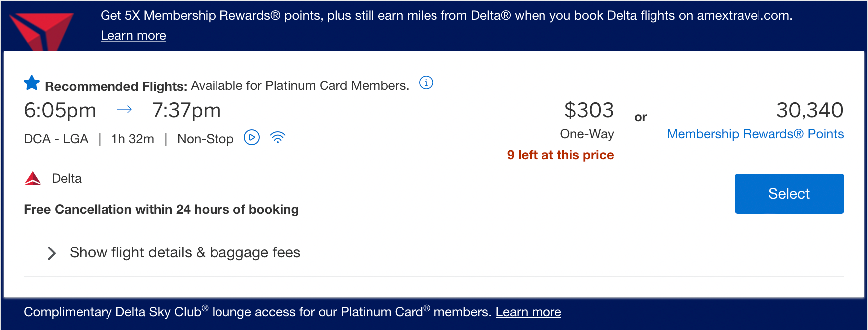Follow the Sky Club Learn more link
The image size is (868, 330).
pyautogui.click(x=528, y=312)
